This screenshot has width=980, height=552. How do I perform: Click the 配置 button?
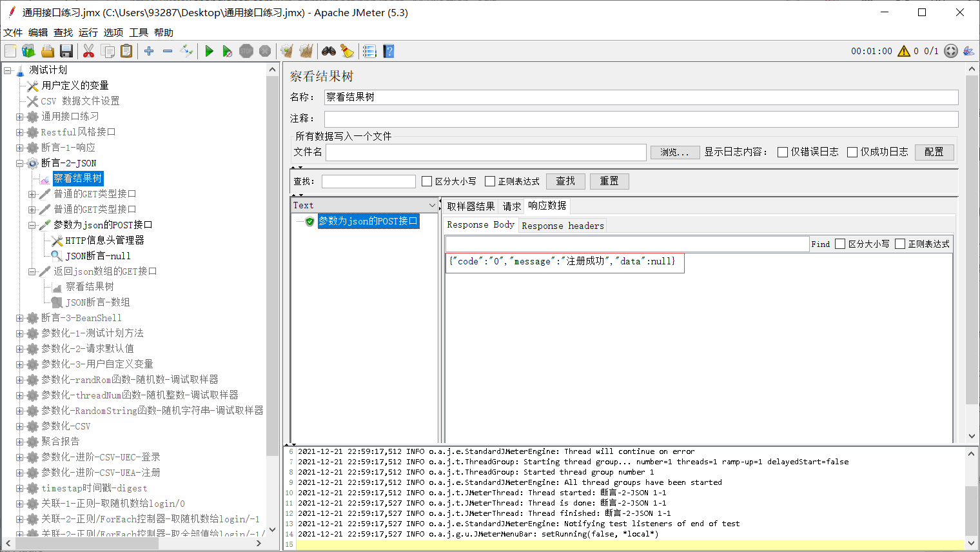[934, 152]
